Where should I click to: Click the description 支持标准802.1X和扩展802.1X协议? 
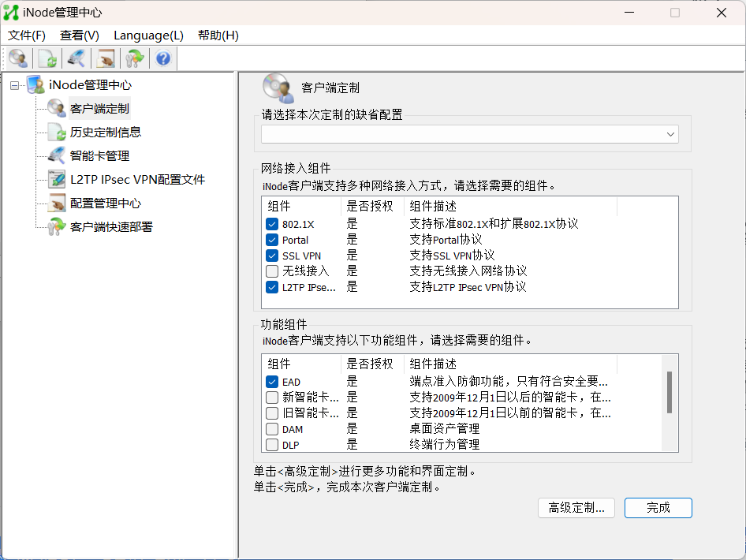click(494, 224)
